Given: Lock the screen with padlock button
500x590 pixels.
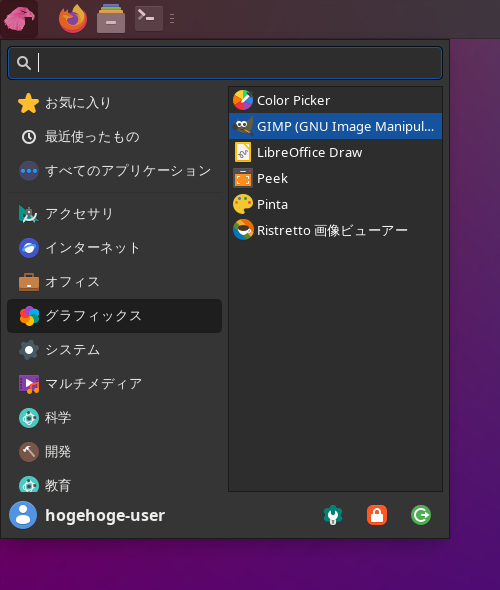Looking at the screenshot, I should (x=377, y=515).
